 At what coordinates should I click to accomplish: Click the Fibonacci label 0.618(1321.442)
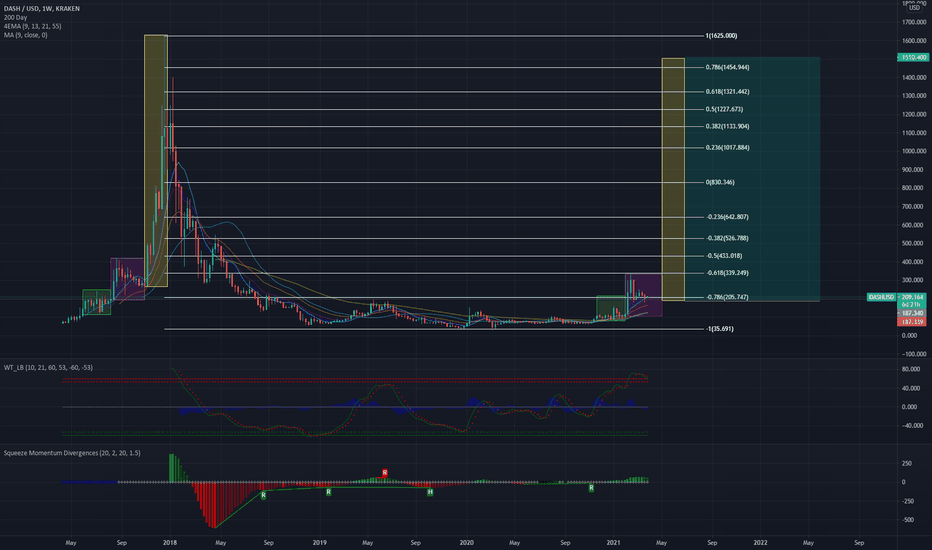tap(727, 92)
